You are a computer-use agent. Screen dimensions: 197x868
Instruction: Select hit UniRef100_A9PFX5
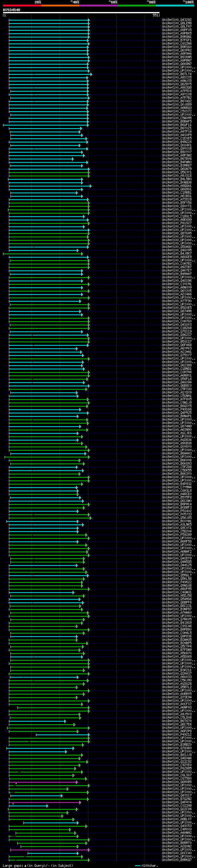tap(177, 30)
